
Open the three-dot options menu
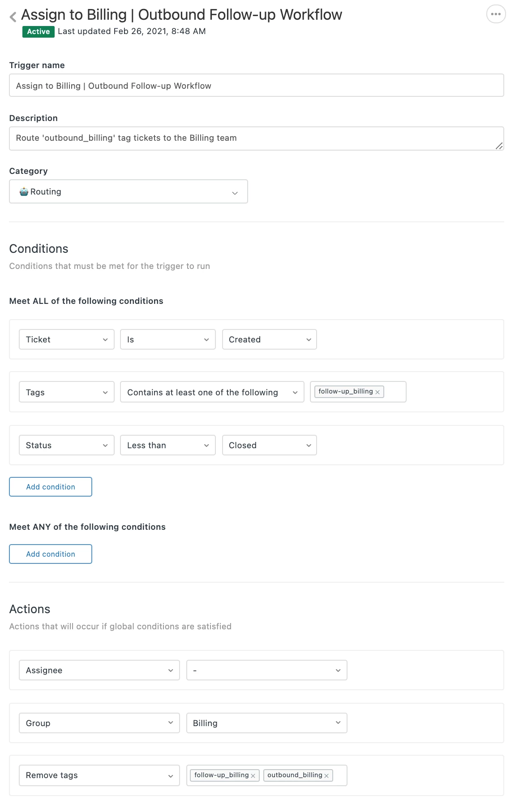click(496, 14)
